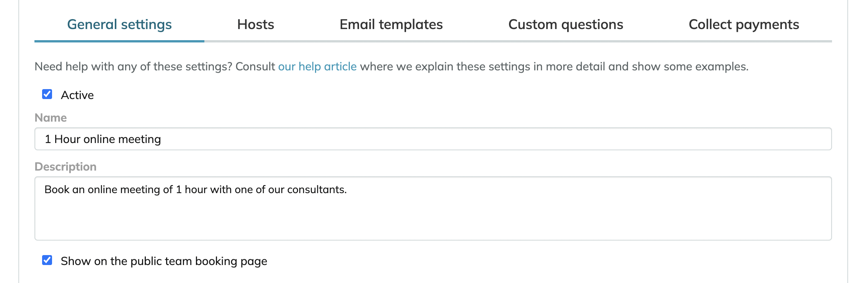
Task: Disable the public team booking page checkbox
Action: (x=47, y=260)
